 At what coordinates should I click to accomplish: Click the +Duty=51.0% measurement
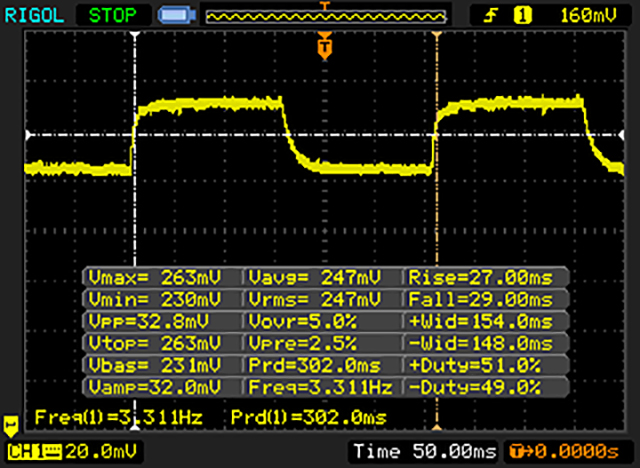(475, 365)
